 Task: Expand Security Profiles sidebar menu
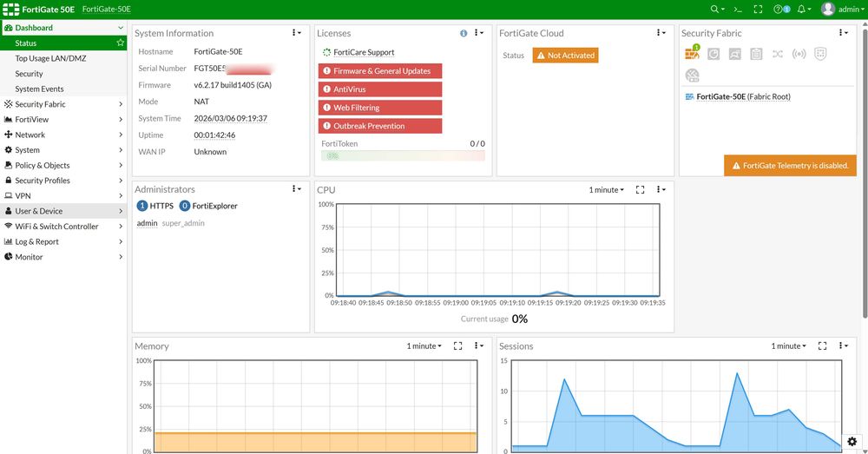click(x=63, y=181)
